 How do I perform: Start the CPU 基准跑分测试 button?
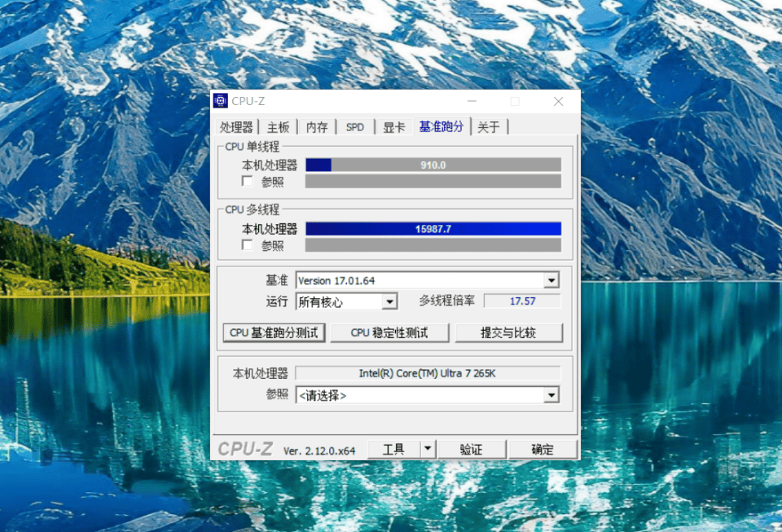274,332
